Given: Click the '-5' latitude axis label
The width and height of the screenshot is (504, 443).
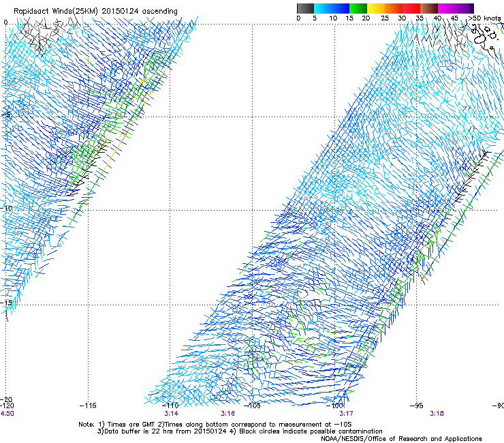Looking at the screenshot, I should 5,115.
